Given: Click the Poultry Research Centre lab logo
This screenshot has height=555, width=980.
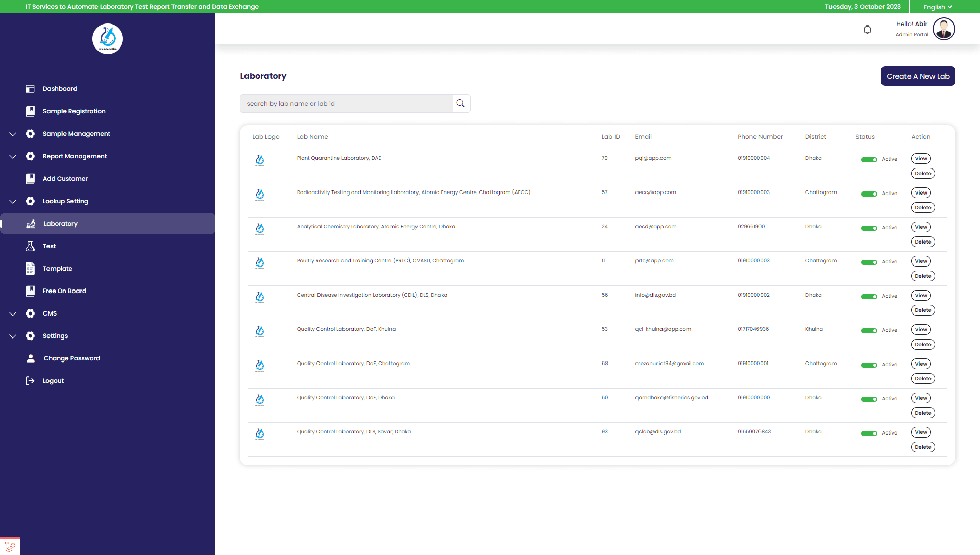Looking at the screenshot, I should 260,263.
